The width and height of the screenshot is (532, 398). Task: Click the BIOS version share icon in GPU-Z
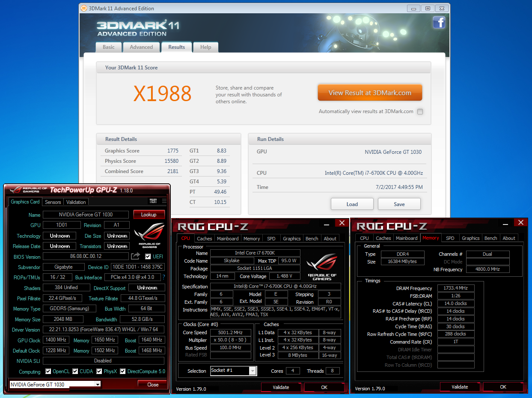[135, 256]
